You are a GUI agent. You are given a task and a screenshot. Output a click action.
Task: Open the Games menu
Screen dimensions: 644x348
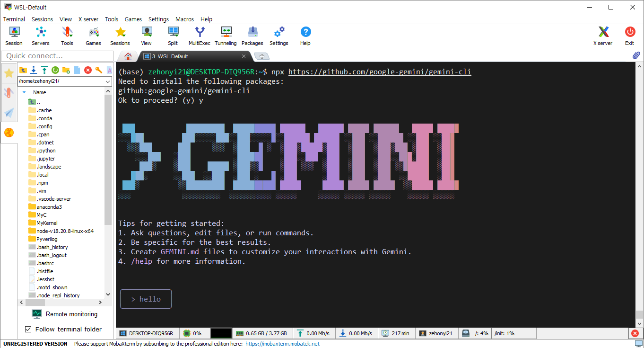click(x=133, y=19)
